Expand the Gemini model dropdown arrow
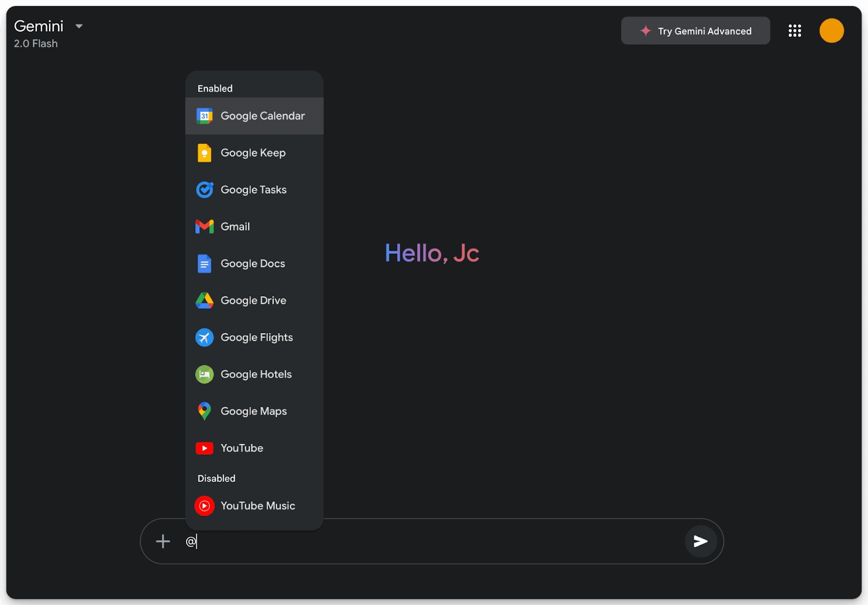 pyautogui.click(x=79, y=26)
